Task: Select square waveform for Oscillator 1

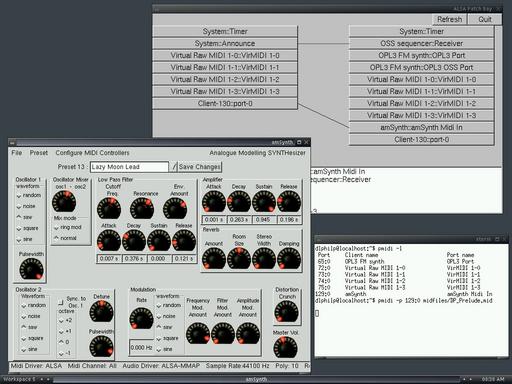Action: (x=27, y=228)
